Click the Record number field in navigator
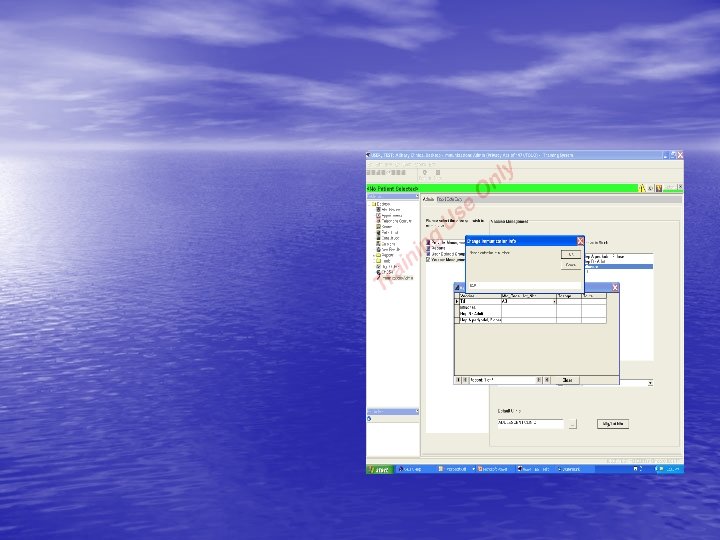Image resolution: width=720 pixels, height=540 pixels. pos(503,380)
